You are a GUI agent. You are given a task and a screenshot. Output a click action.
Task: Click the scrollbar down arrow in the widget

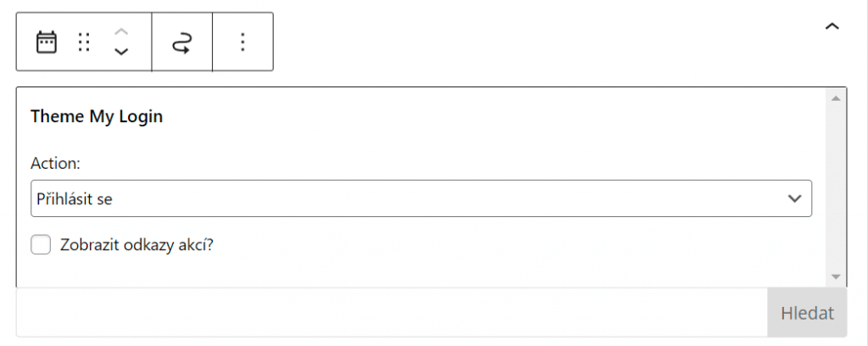(x=836, y=276)
